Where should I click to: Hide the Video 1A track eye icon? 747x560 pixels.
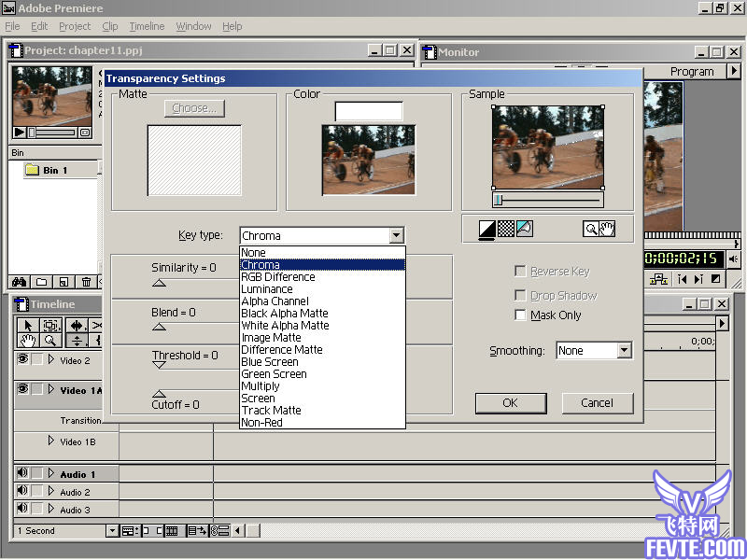click(x=22, y=389)
